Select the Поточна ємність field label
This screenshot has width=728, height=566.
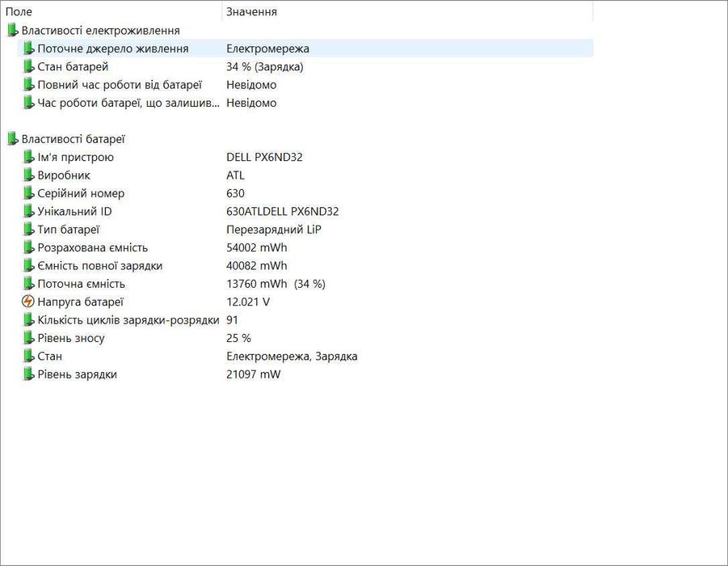(x=82, y=284)
